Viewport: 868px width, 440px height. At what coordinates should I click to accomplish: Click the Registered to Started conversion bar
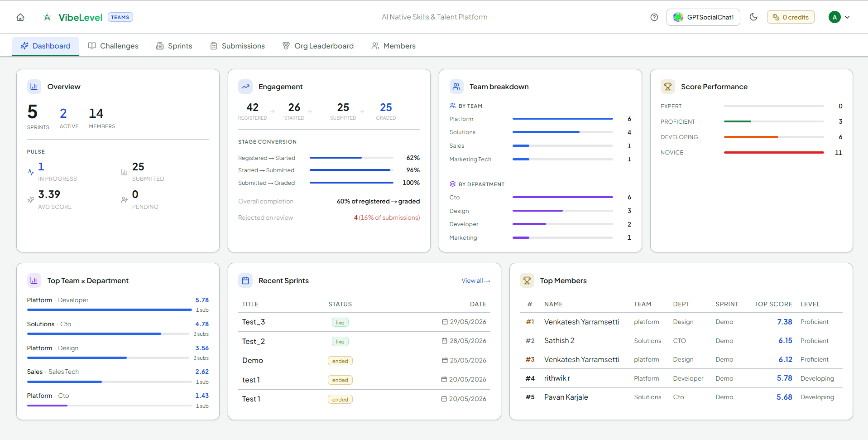tap(351, 158)
